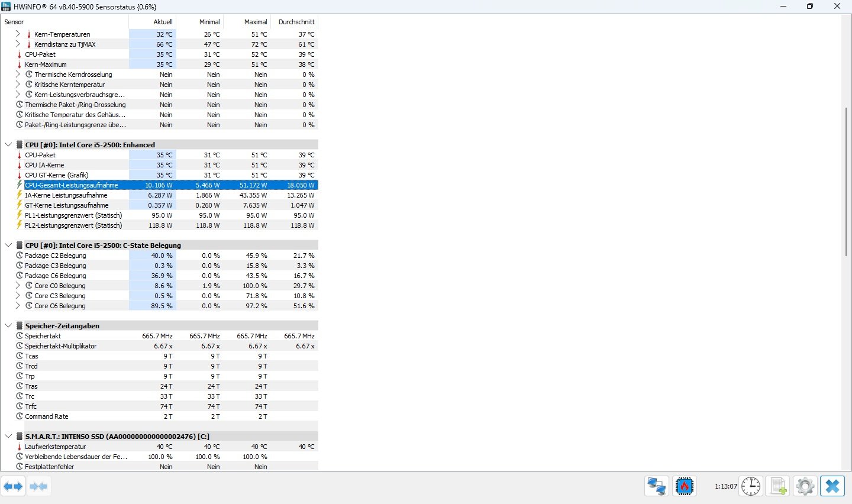Click the Durchschnitt column header
Image resolution: width=852 pixels, height=504 pixels.
tap(294, 22)
